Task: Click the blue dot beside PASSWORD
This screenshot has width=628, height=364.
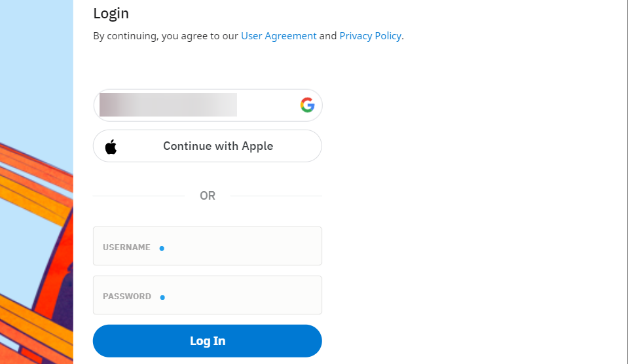Action: [162, 297]
